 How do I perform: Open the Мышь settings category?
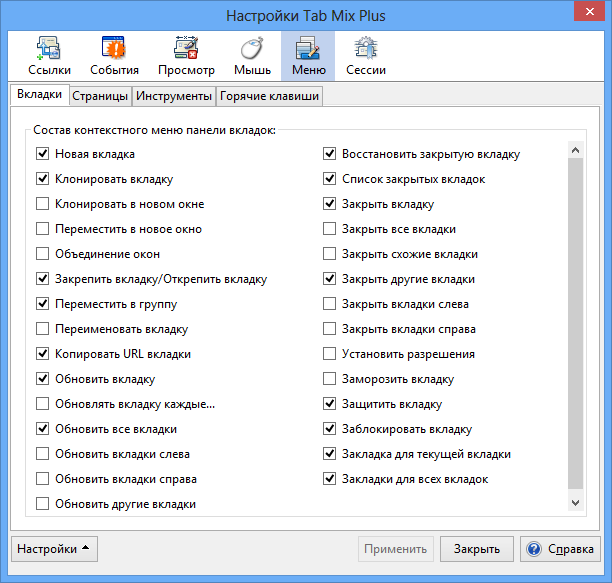coord(252,56)
